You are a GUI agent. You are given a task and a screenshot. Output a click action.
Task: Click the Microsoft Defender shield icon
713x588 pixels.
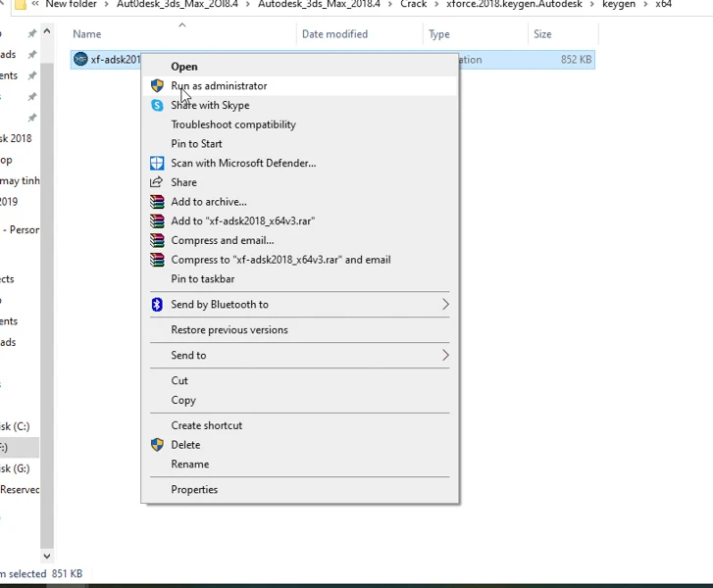pyautogui.click(x=157, y=163)
